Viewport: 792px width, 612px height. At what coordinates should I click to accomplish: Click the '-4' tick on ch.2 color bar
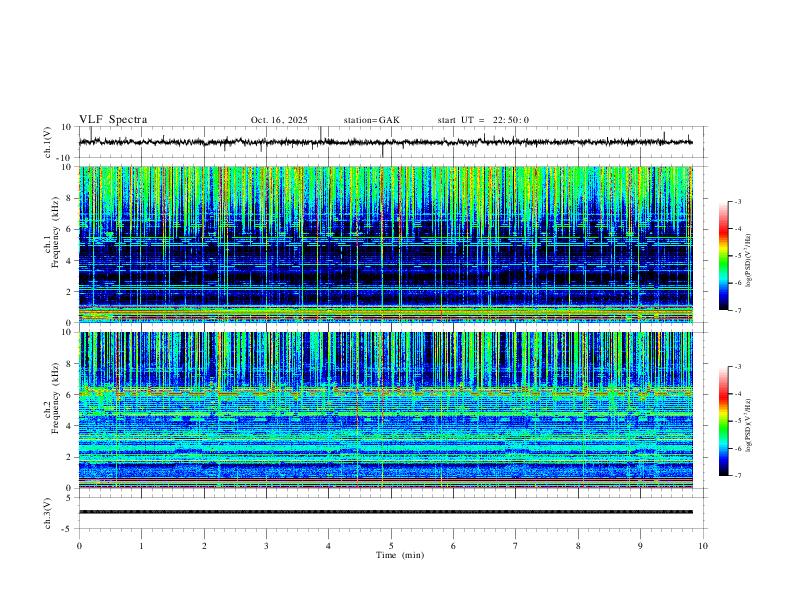click(738, 394)
